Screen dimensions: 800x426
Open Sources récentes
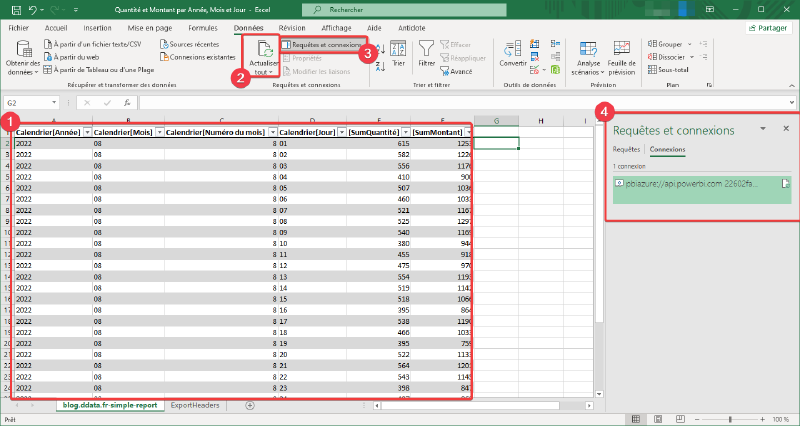[189, 44]
